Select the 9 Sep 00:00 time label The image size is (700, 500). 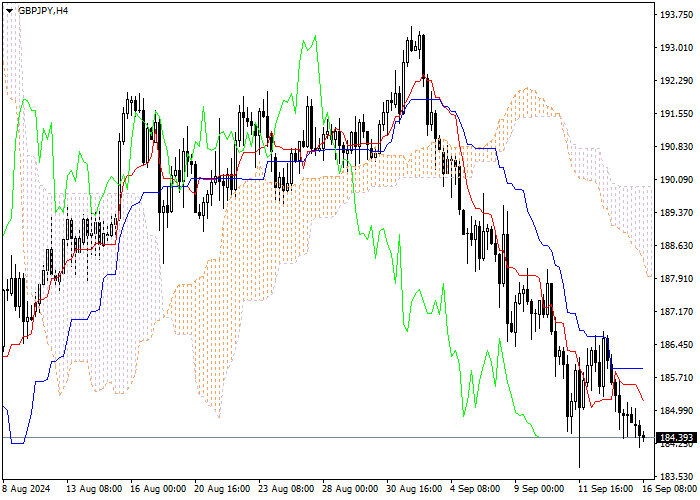pyautogui.click(x=539, y=489)
